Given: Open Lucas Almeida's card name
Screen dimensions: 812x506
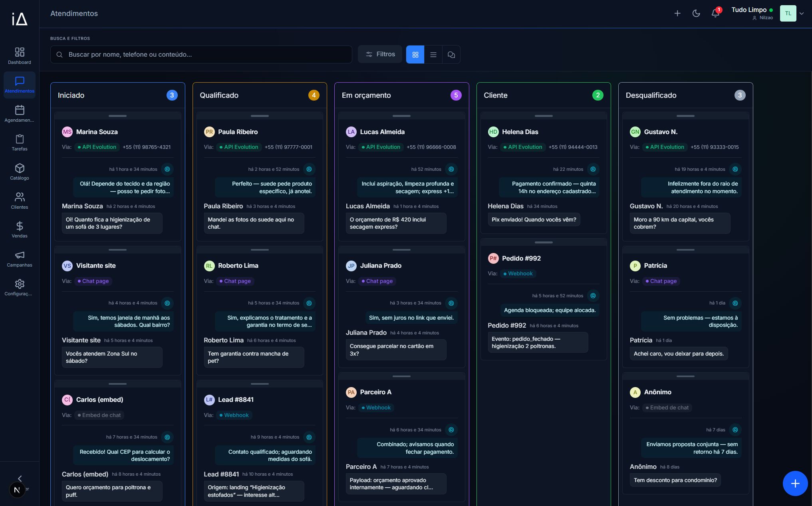Looking at the screenshot, I should click(x=382, y=132).
